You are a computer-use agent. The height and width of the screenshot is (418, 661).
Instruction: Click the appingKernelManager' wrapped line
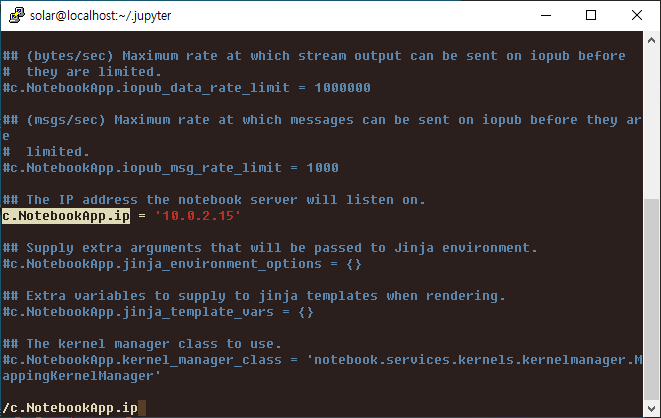pos(82,376)
